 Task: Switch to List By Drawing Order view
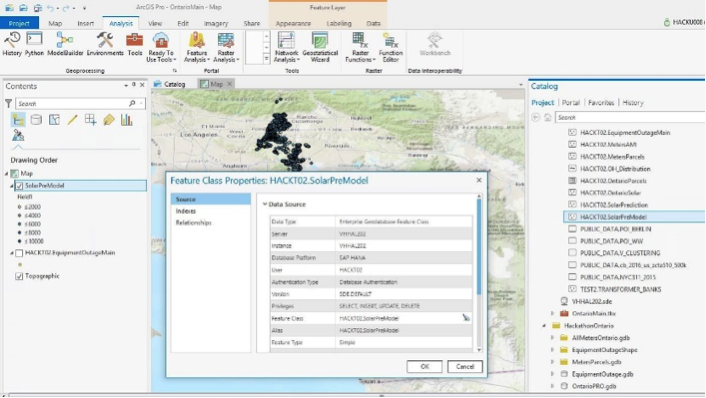click(x=18, y=120)
